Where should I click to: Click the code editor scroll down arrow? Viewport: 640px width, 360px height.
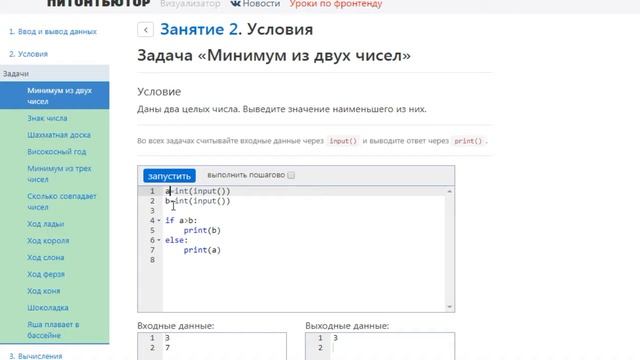pyautogui.click(x=449, y=307)
